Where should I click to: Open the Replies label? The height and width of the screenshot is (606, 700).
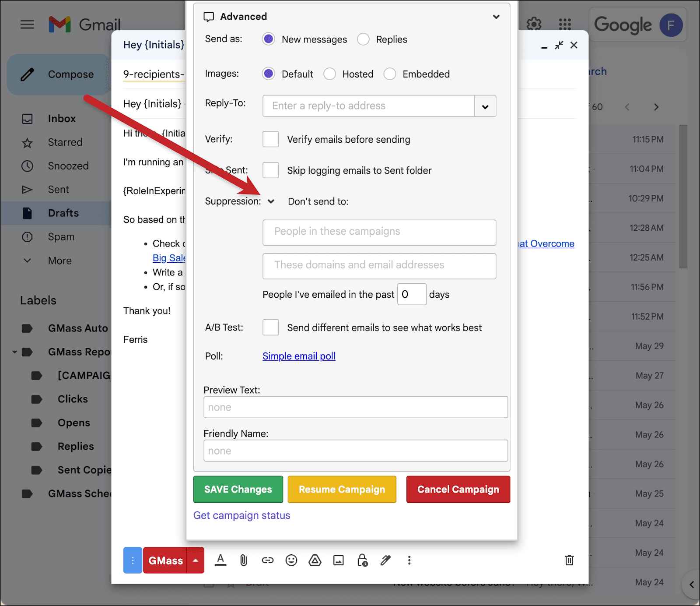tap(76, 446)
